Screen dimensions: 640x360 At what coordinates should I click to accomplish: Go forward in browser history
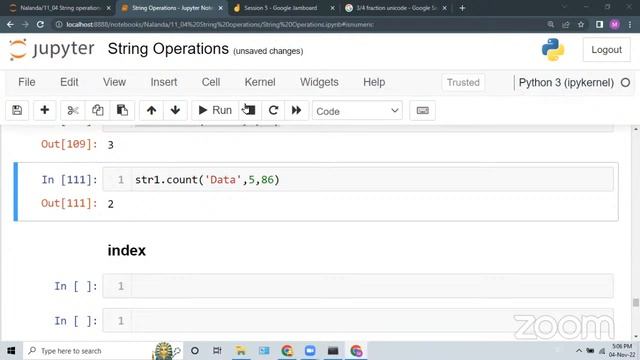(25, 24)
